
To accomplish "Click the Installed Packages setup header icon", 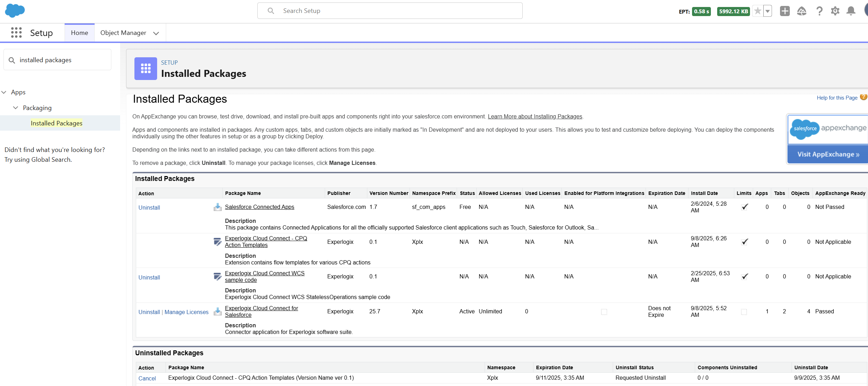I will pos(146,68).
